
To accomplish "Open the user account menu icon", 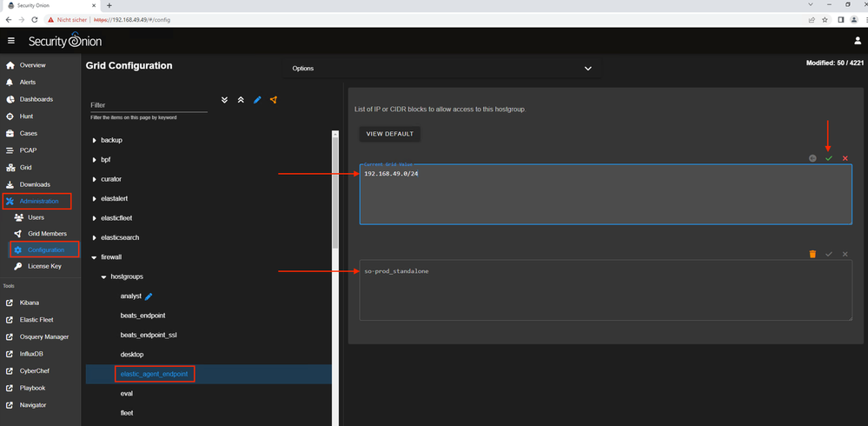I will pos(858,41).
